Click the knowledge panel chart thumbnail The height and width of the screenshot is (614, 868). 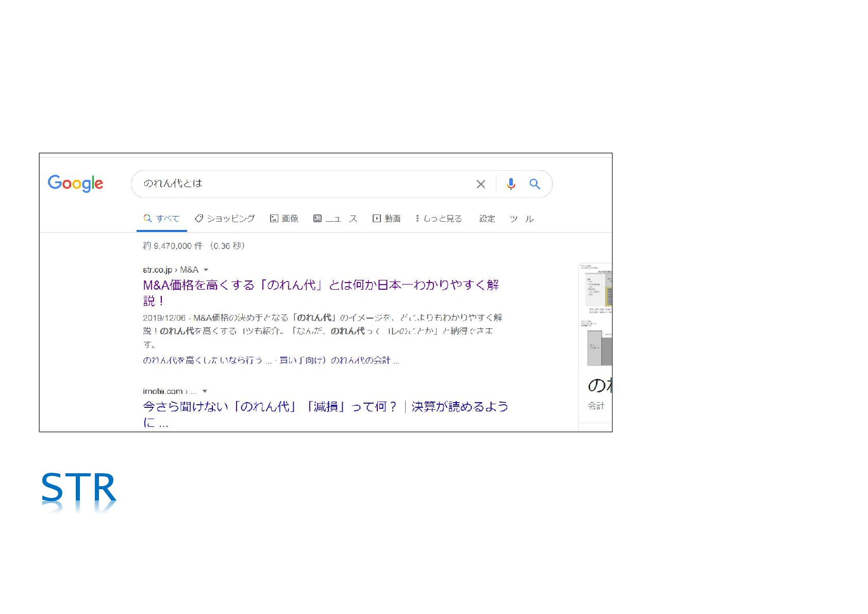(596, 289)
